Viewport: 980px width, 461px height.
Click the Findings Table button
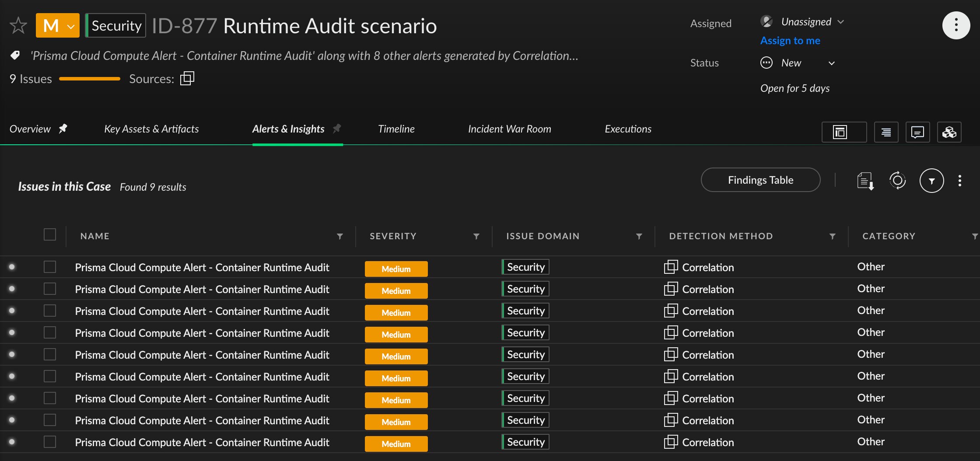[760, 180]
